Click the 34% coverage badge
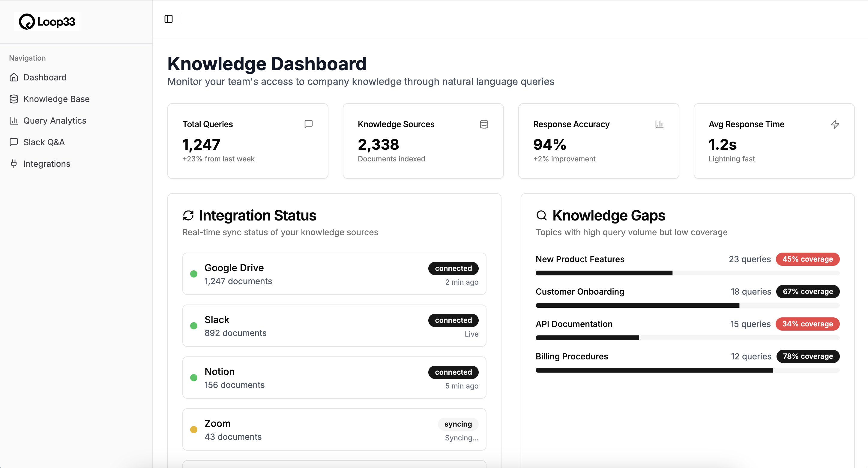This screenshot has height=468, width=868. pyautogui.click(x=807, y=324)
